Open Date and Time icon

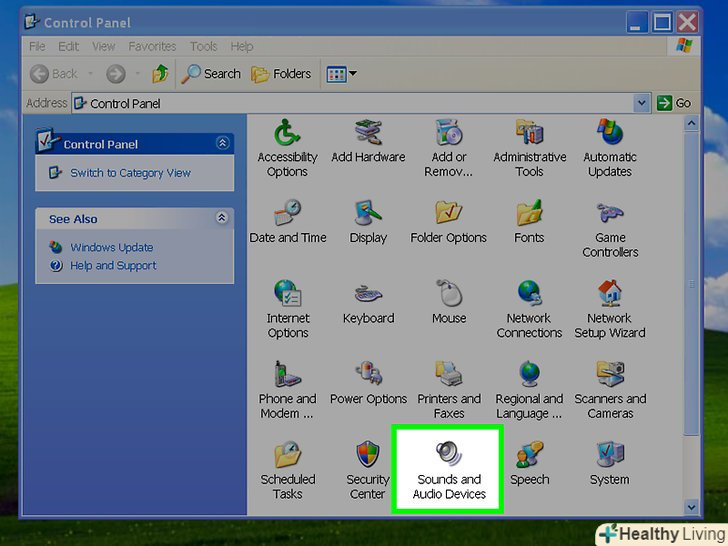[x=288, y=222]
